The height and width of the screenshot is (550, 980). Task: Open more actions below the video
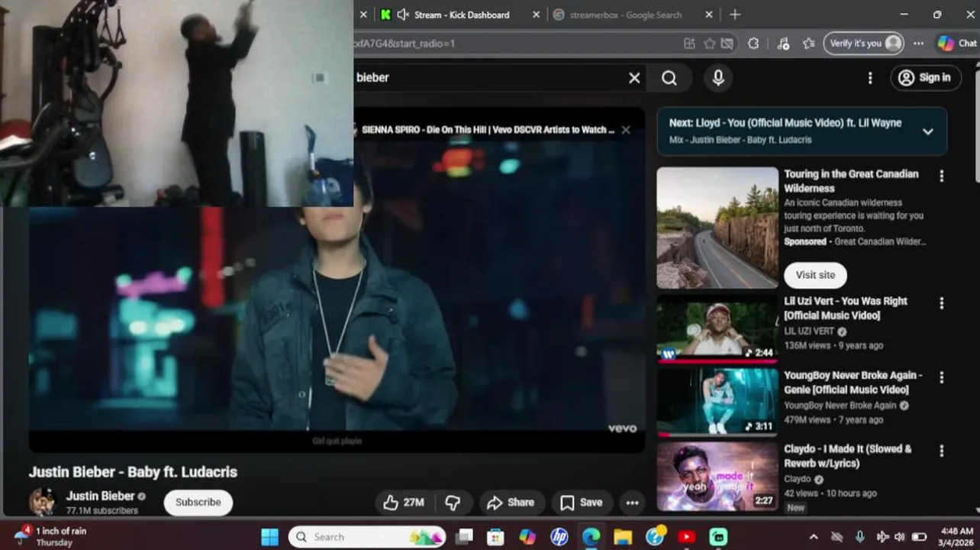coord(632,503)
